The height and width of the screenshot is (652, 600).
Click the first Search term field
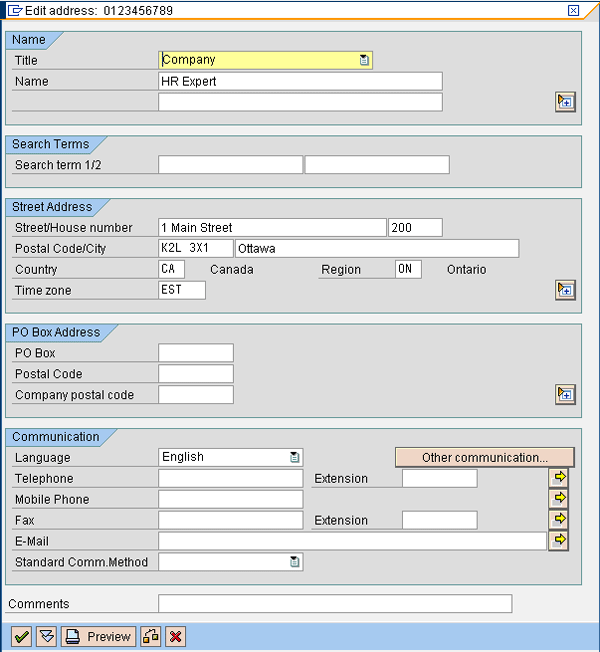tap(230, 165)
